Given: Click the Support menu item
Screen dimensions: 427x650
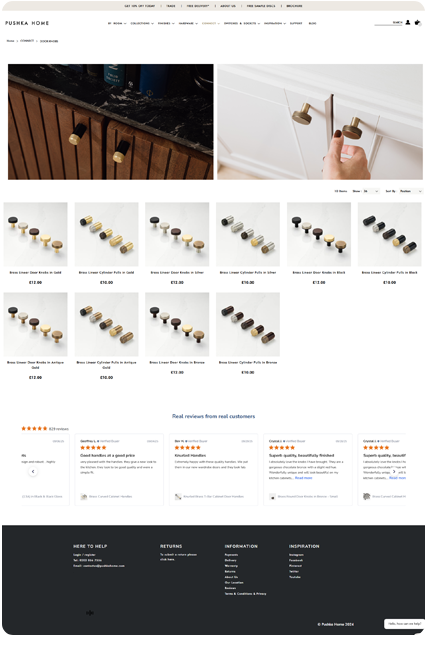Looking at the screenshot, I should (296, 24).
